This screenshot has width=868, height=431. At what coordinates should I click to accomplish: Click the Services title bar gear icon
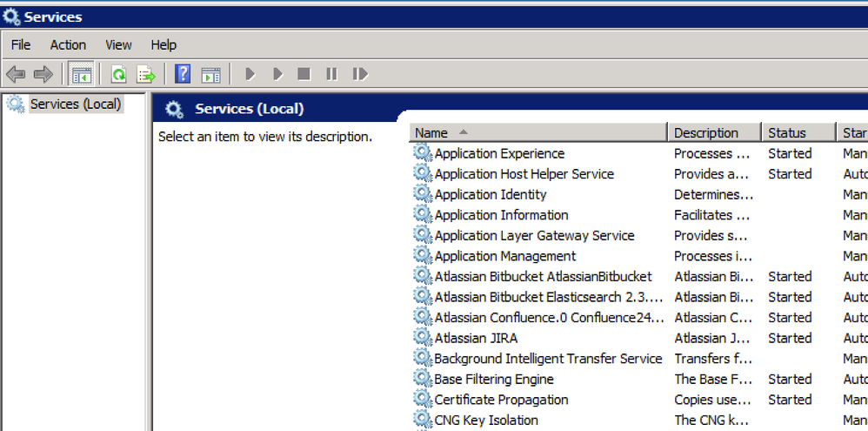tap(11, 17)
